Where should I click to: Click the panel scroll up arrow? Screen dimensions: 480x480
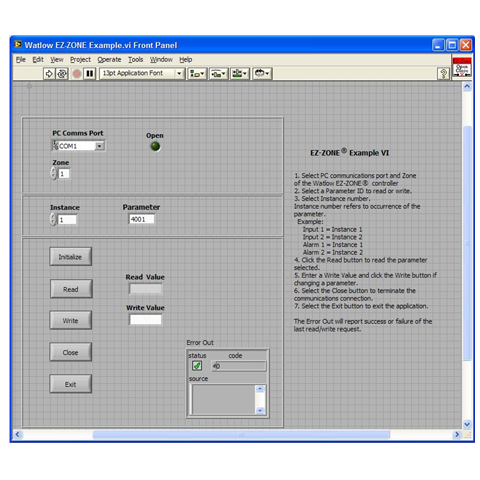467,87
